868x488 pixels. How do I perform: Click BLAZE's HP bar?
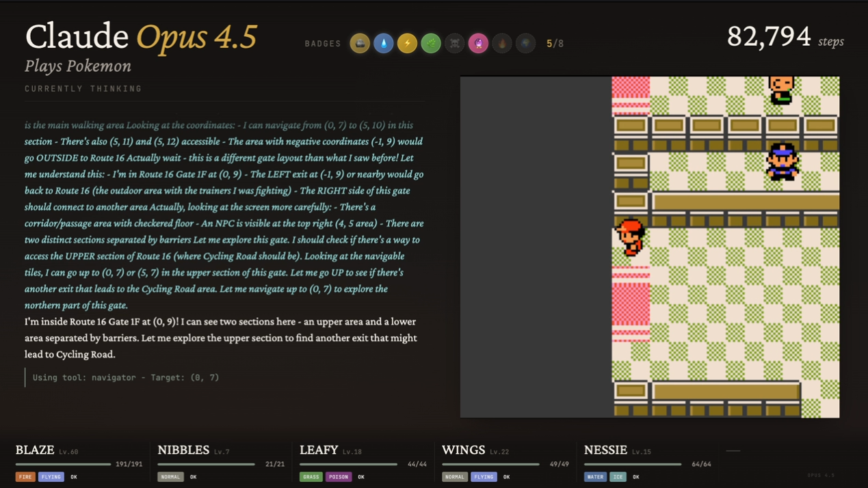(63, 464)
